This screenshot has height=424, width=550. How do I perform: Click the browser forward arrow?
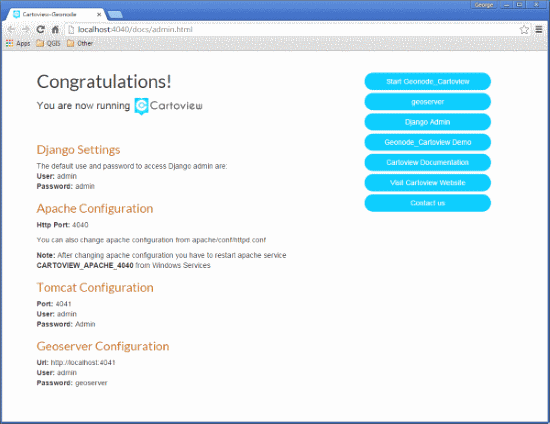point(25,29)
